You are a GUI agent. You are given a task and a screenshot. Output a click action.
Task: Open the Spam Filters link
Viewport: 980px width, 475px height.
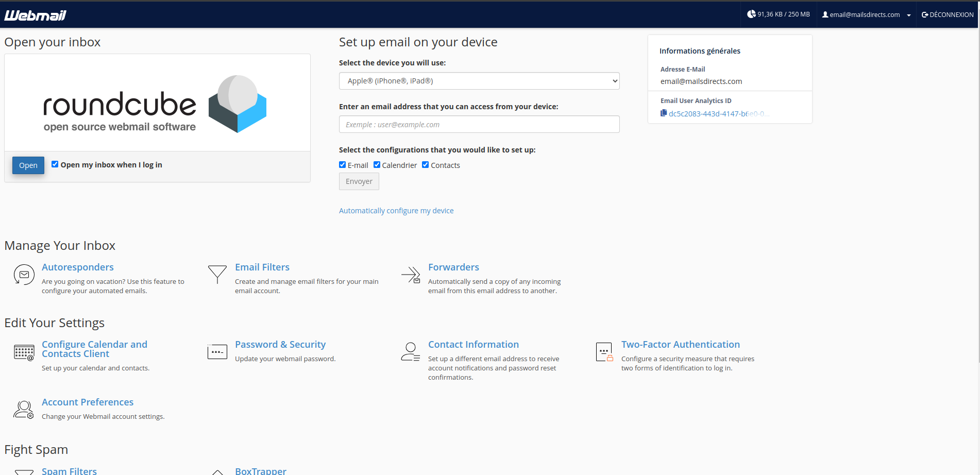[x=69, y=471]
